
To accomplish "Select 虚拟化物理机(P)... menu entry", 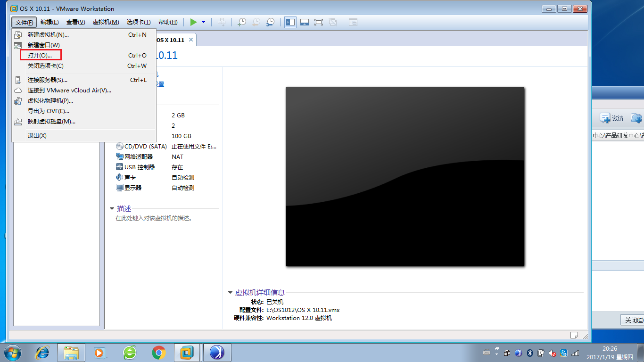I will [x=84, y=100].
